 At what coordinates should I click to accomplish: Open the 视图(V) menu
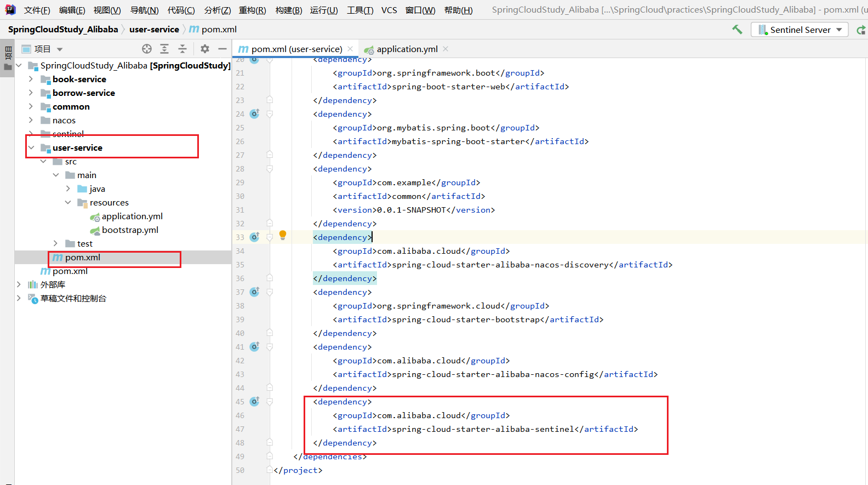[107, 10]
